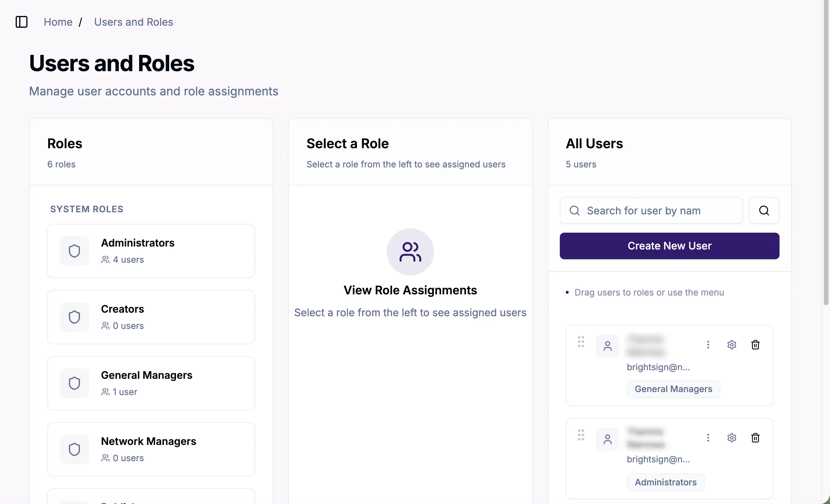This screenshot has width=830, height=504.
Task: Open settings gear for General Managers user
Action: click(732, 345)
